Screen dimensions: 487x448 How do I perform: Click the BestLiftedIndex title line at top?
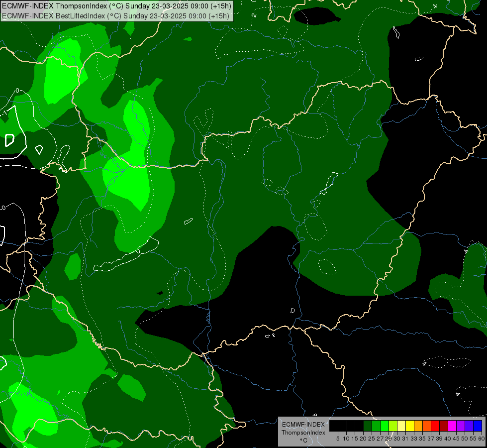click(x=115, y=16)
